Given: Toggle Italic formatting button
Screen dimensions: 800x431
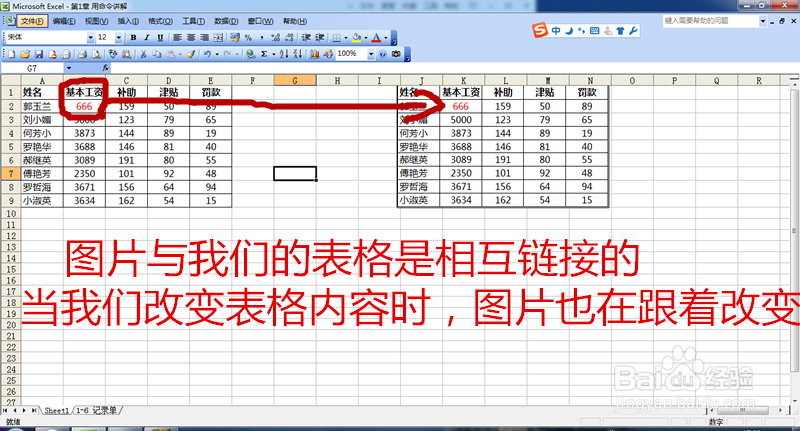Looking at the screenshot, I should (146, 37).
